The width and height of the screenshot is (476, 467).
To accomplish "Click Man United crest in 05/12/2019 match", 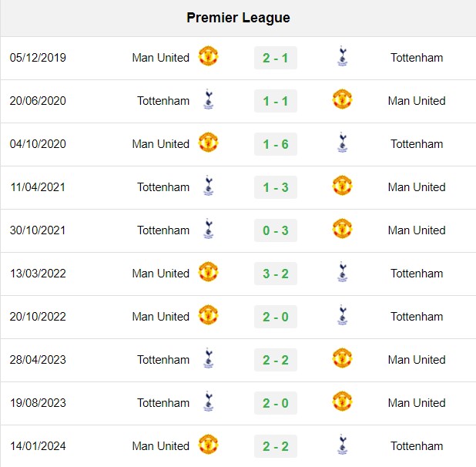I will click(x=208, y=55).
